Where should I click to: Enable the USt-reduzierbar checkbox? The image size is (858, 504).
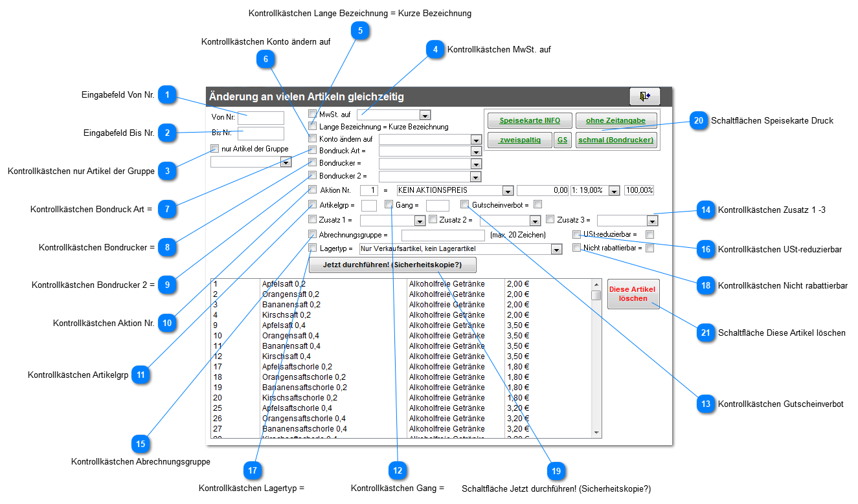point(576,234)
